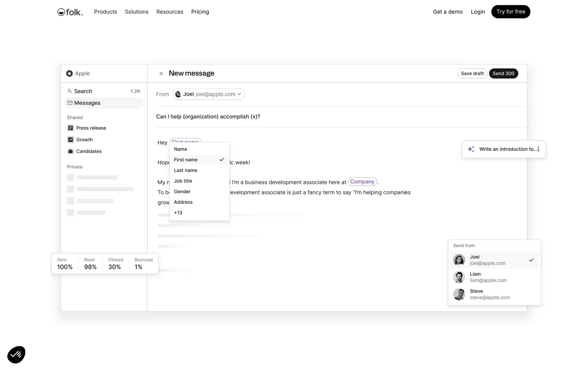Screen dimensions: 588x368
Task: Click the Growth chart icon
Action: [x=70, y=140]
